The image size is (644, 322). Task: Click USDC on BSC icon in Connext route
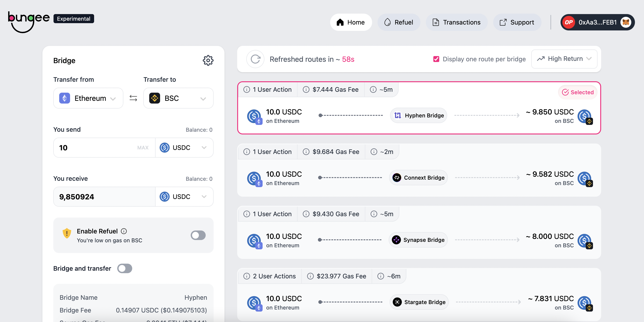(x=585, y=179)
